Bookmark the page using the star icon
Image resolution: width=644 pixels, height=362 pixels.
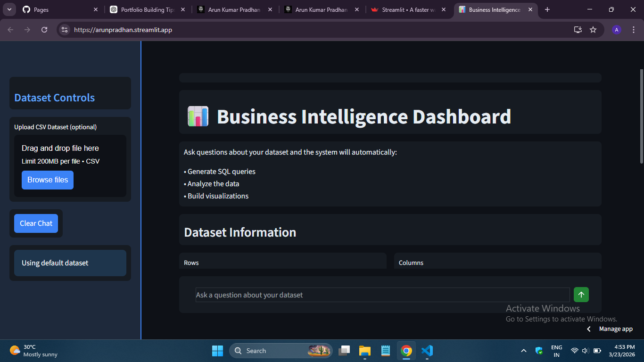[x=593, y=29]
